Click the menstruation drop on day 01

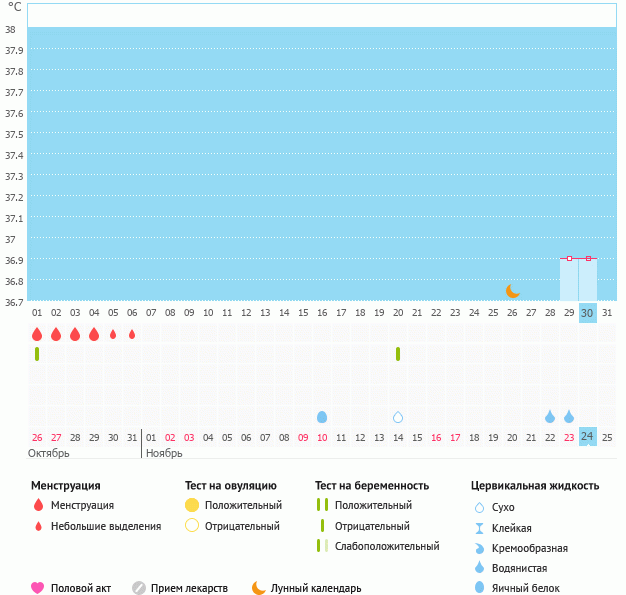point(37,334)
